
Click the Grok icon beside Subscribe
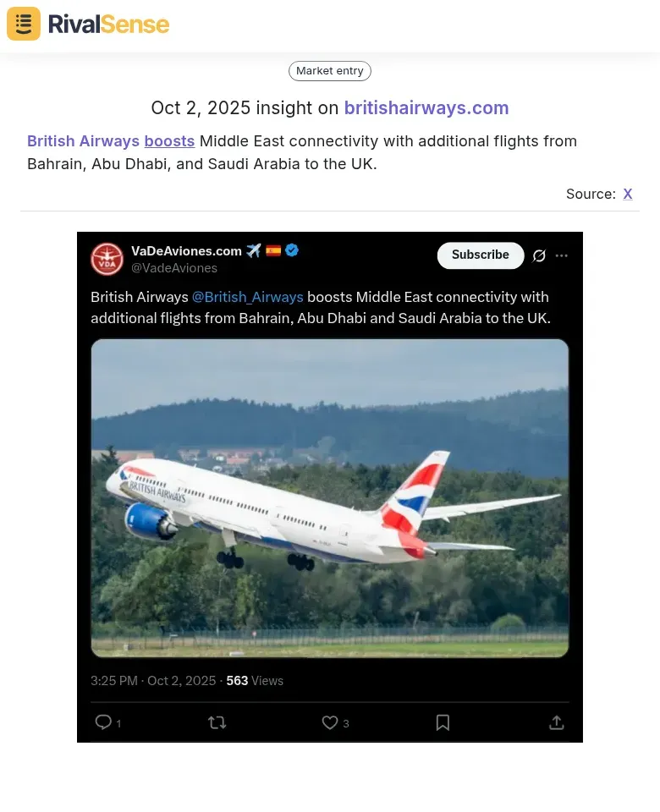pyautogui.click(x=539, y=255)
